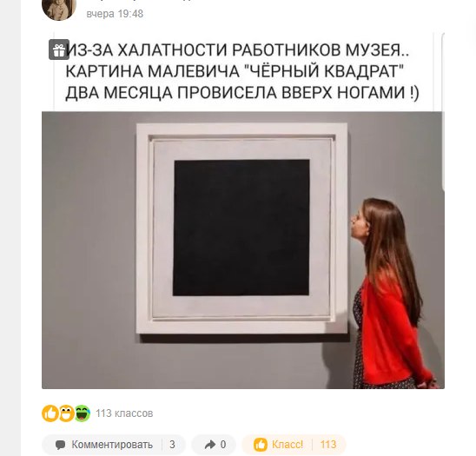Open the author's profile avatar

point(59,9)
